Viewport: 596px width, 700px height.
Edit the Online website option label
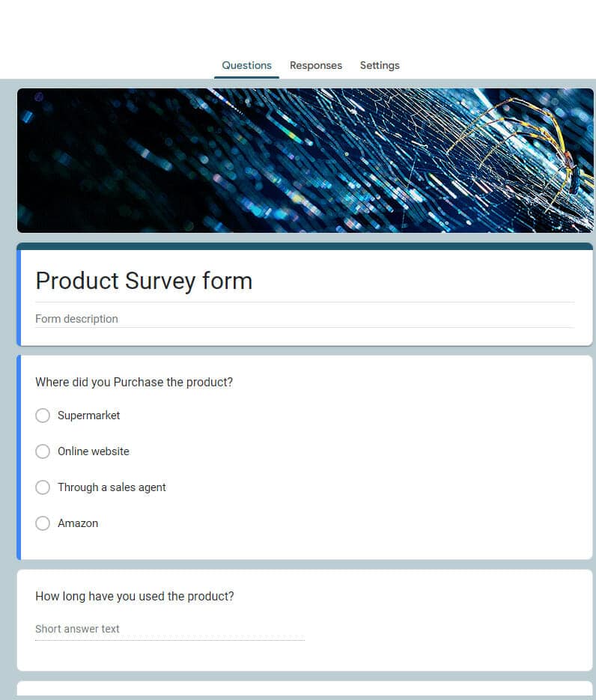tap(94, 451)
